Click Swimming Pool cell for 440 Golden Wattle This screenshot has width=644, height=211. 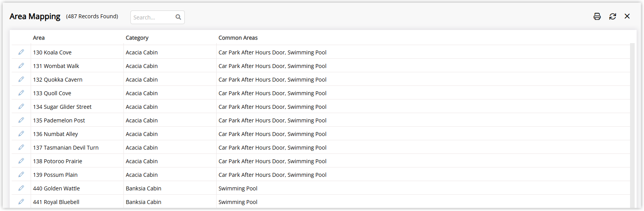click(x=423, y=188)
